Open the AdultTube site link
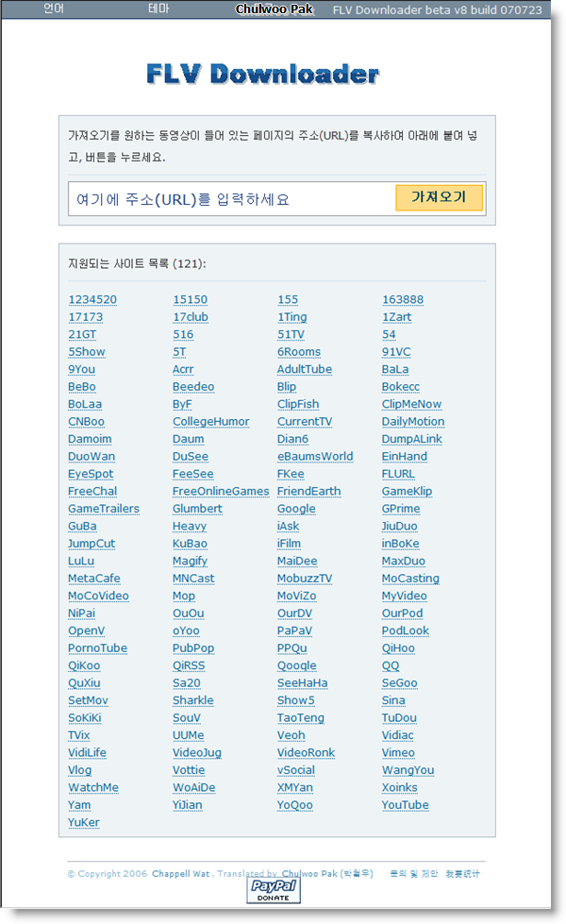The height and width of the screenshot is (924, 566). 305,369
